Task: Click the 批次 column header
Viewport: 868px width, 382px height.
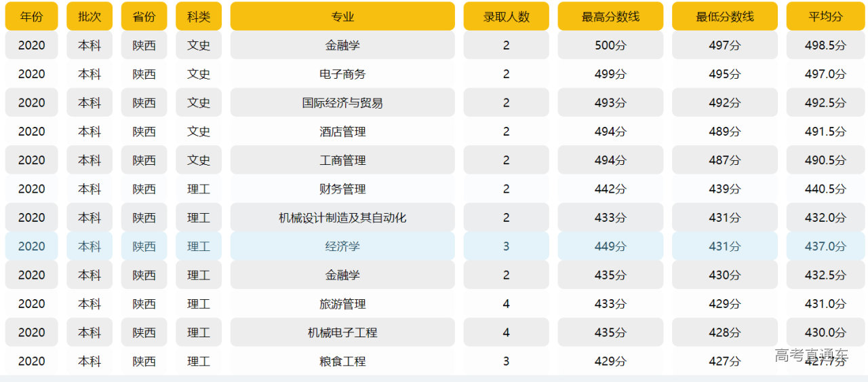Action: tap(90, 16)
